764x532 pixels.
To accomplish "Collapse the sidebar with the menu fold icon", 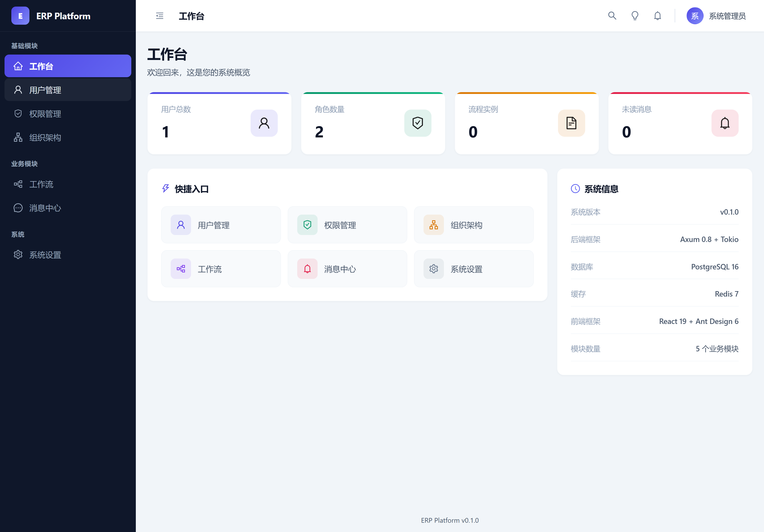I will (x=160, y=16).
